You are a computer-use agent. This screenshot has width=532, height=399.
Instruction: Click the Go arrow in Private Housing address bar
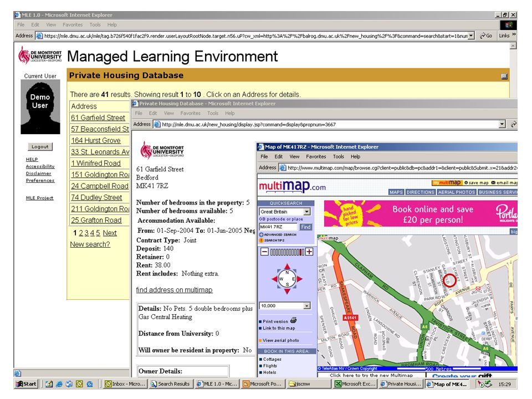pos(514,124)
